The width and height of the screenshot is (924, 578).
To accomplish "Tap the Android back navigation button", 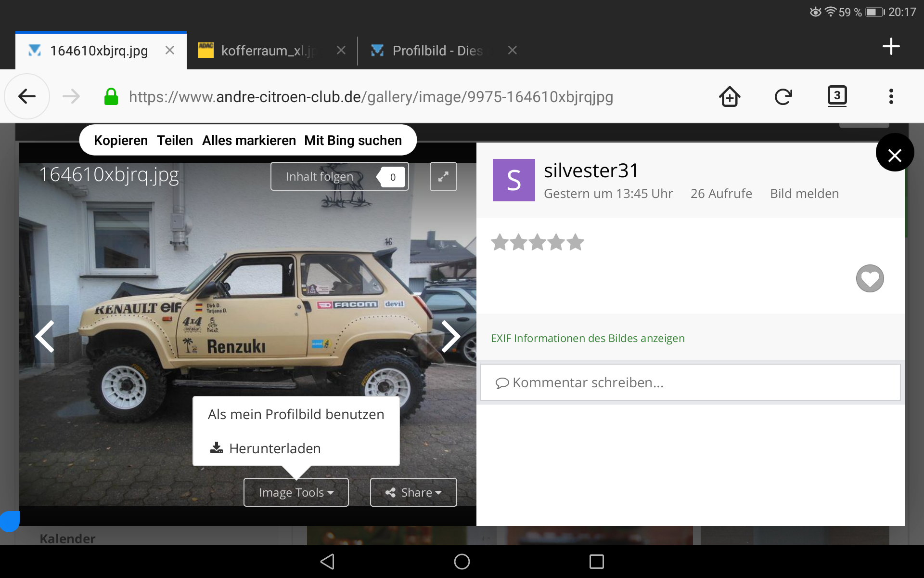I will pos(327,562).
